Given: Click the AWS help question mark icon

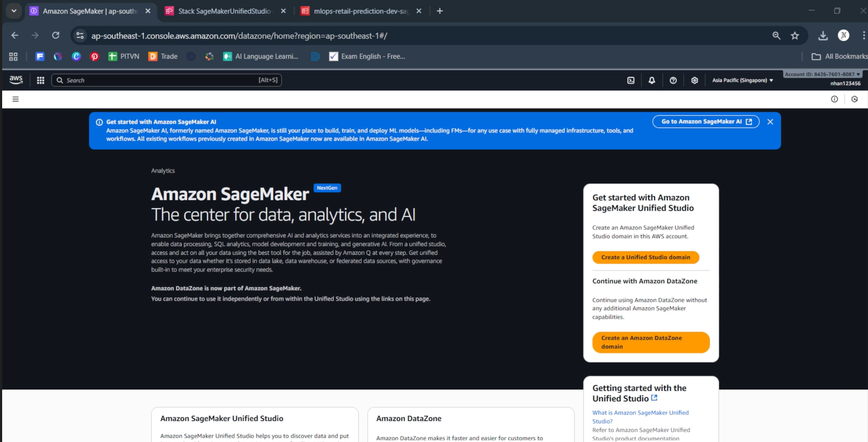Looking at the screenshot, I should (673, 80).
